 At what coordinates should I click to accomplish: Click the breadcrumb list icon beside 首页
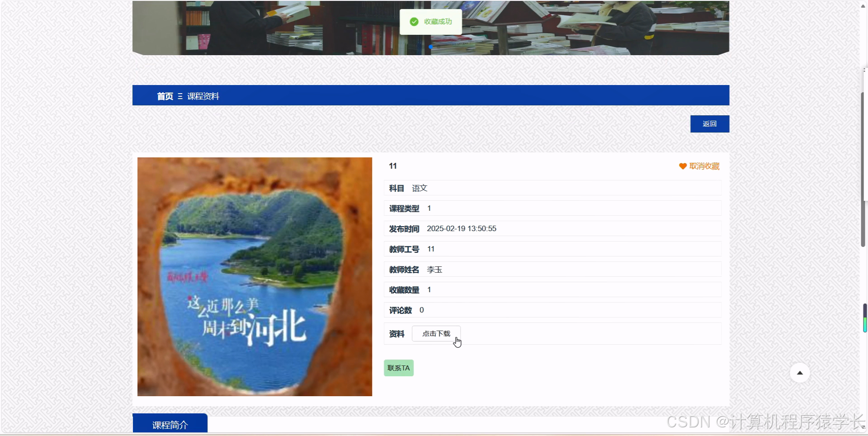pyautogui.click(x=179, y=96)
